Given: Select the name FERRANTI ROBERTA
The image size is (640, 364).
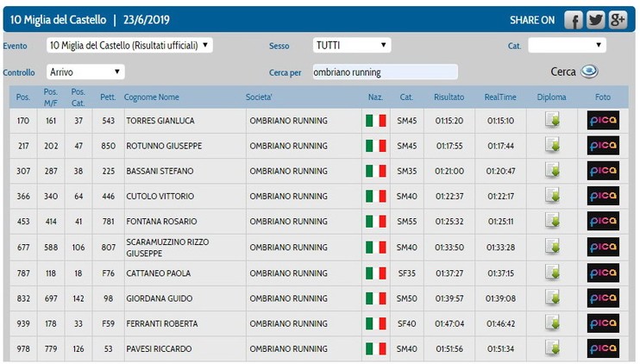Looking at the screenshot, I should pos(162,324).
